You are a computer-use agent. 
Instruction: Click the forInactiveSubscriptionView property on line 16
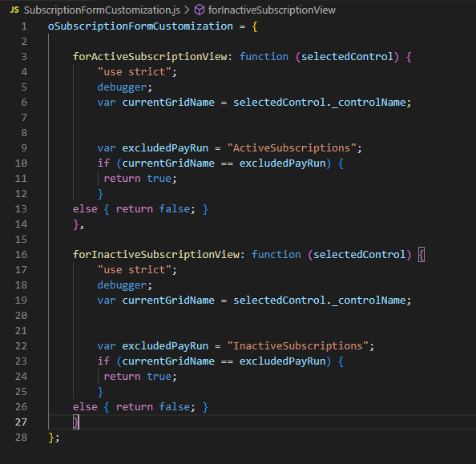(x=156, y=255)
